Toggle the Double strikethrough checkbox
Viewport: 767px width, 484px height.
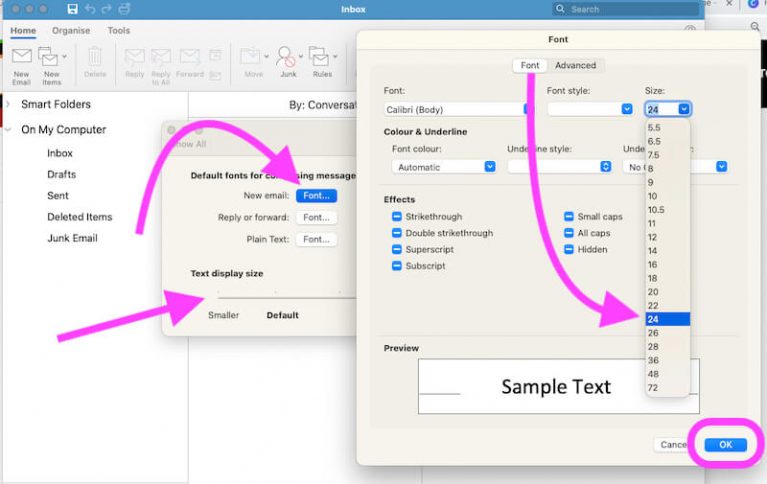[x=397, y=233]
